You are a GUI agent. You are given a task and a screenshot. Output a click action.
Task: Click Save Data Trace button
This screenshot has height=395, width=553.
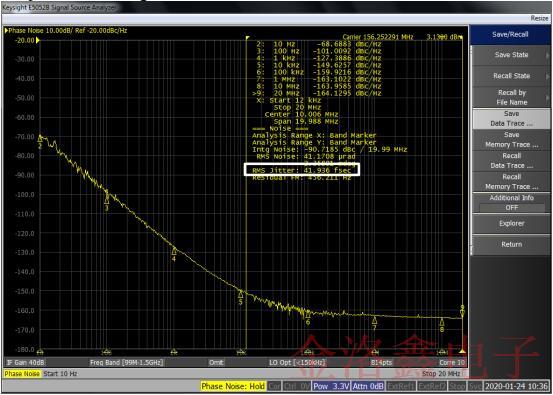(x=511, y=119)
